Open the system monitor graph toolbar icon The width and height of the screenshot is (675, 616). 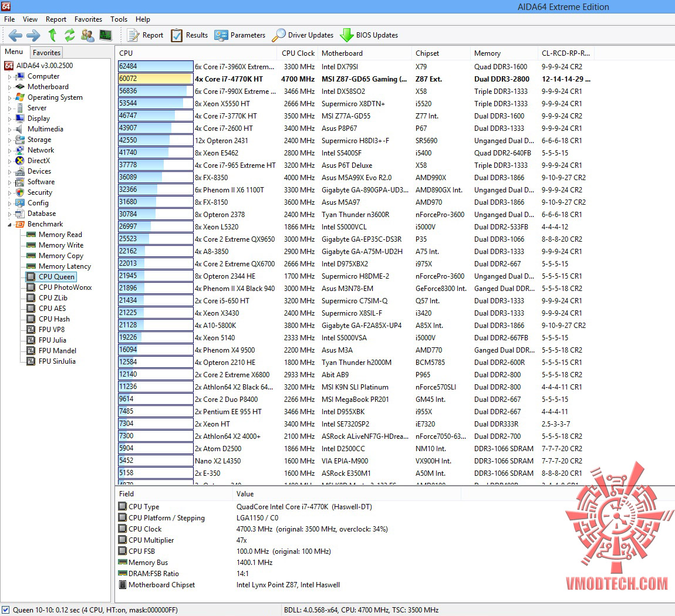pos(106,35)
